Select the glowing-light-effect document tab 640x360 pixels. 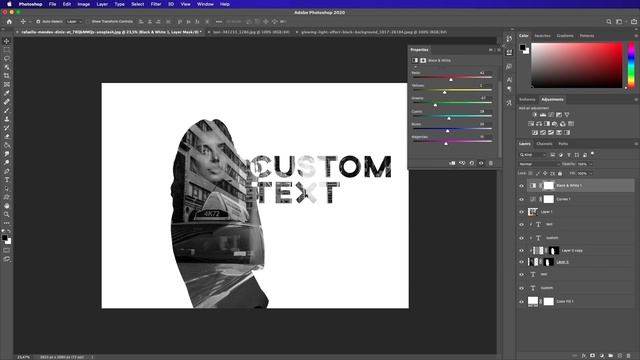pos(373,32)
